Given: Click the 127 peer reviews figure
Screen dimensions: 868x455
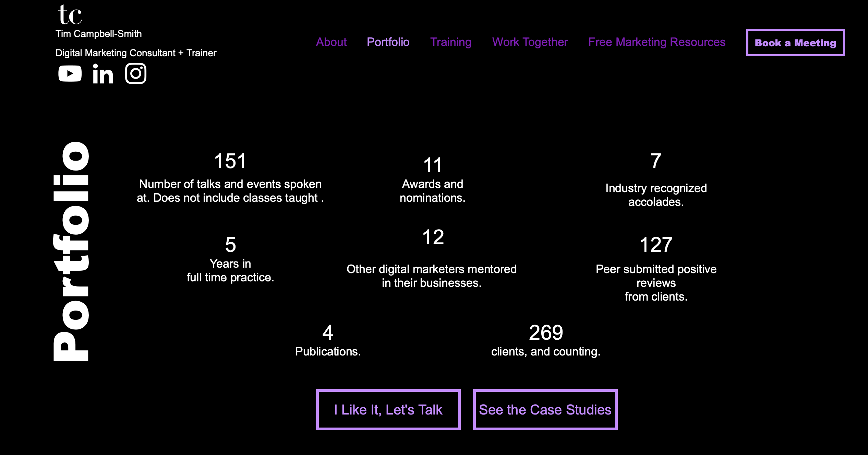Looking at the screenshot, I should click(656, 245).
